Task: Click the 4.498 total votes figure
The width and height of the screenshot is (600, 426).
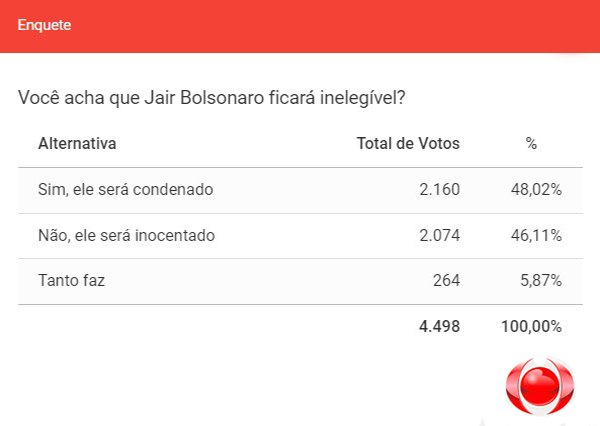Action: 438,327
